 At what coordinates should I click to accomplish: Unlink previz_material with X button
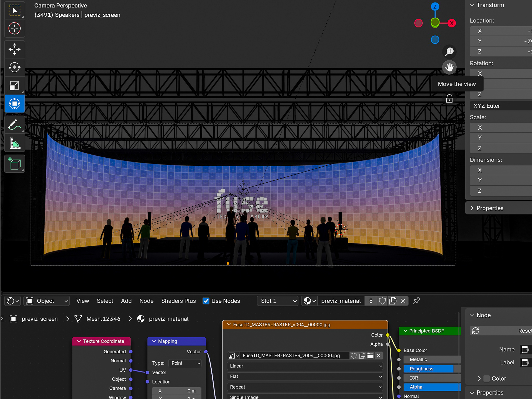pyautogui.click(x=403, y=301)
